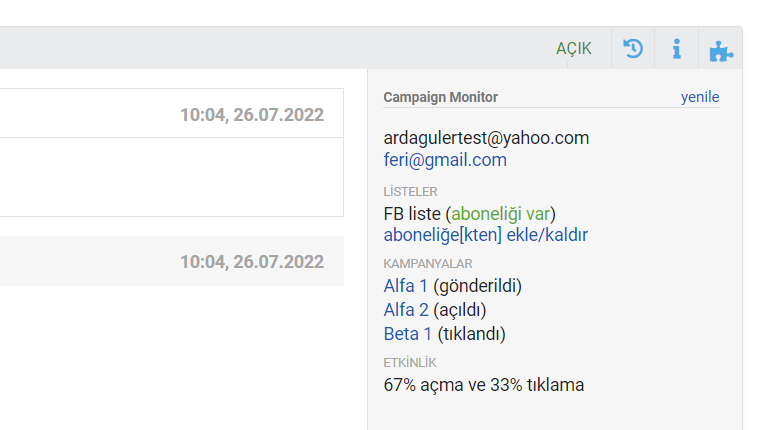Open the Beta 1 campaign link
The width and height of the screenshot is (767, 430).
pyautogui.click(x=408, y=334)
